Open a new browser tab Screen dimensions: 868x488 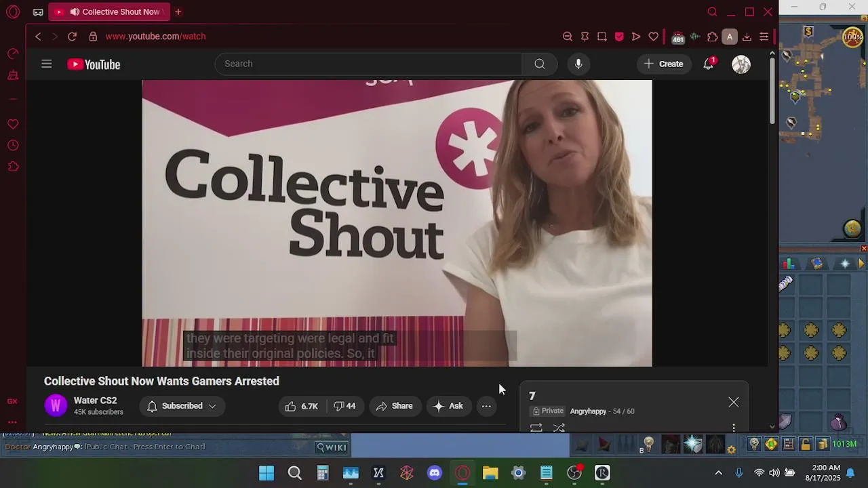tap(178, 12)
